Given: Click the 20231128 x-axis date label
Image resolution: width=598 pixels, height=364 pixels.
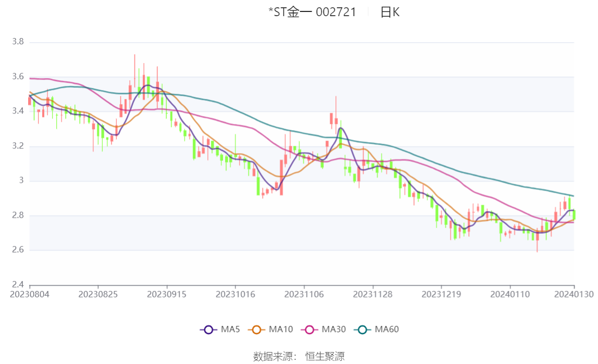Looking at the screenshot, I should (x=372, y=294).
